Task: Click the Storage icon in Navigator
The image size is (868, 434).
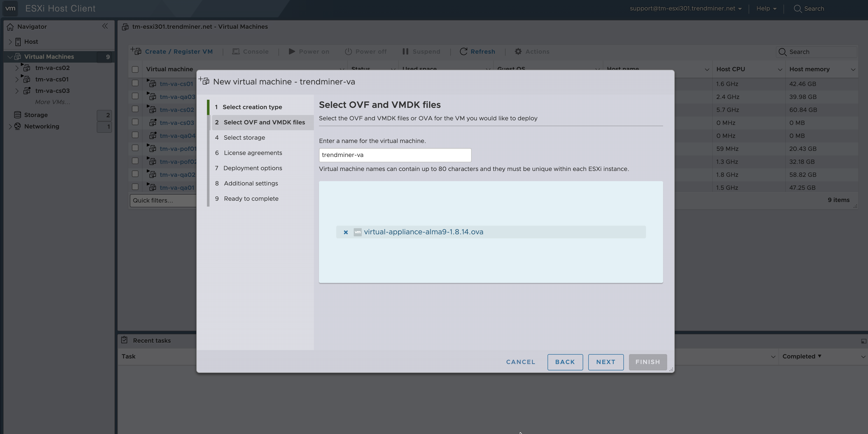Action: 18,115
